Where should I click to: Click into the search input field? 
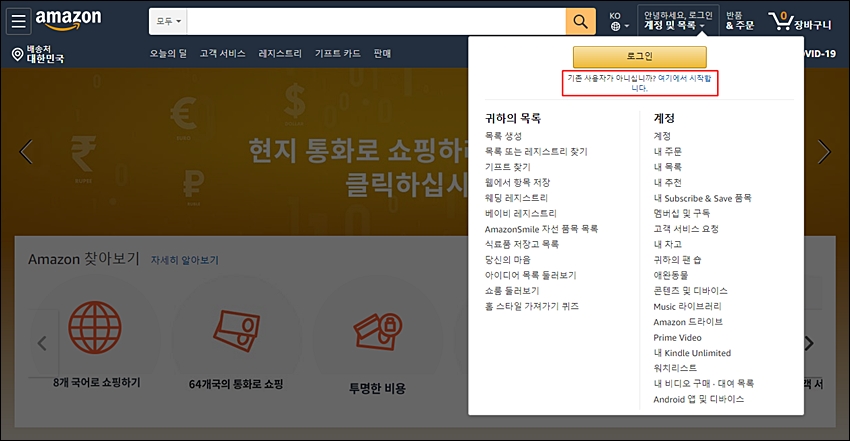point(376,21)
